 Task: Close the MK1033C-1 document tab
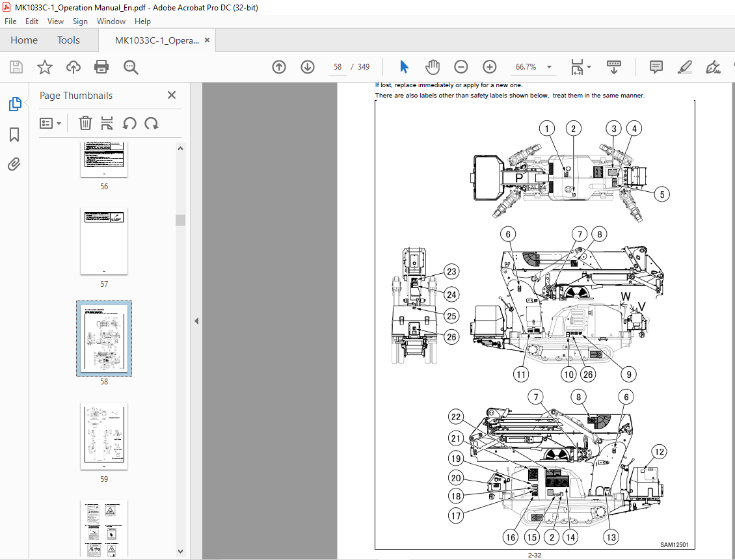207,40
